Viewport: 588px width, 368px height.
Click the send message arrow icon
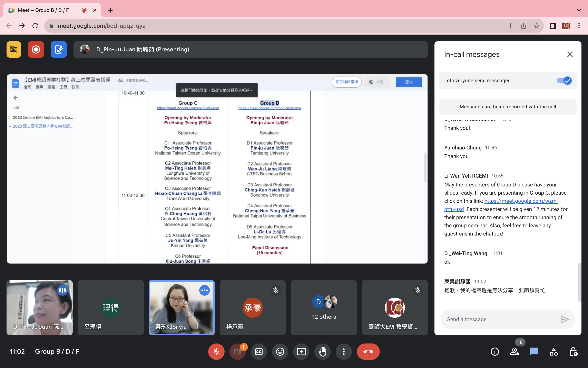coord(565,319)
